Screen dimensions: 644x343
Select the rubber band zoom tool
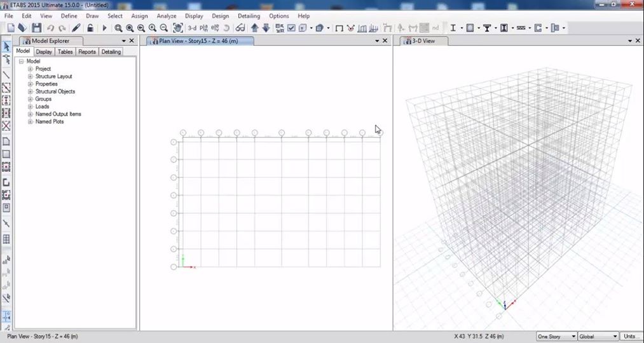point(118,28)
